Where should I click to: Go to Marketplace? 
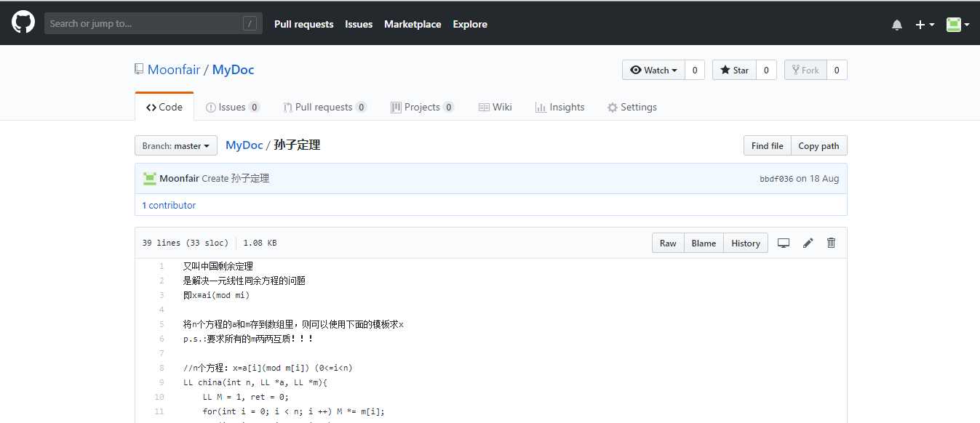click(x=413, y=24)
